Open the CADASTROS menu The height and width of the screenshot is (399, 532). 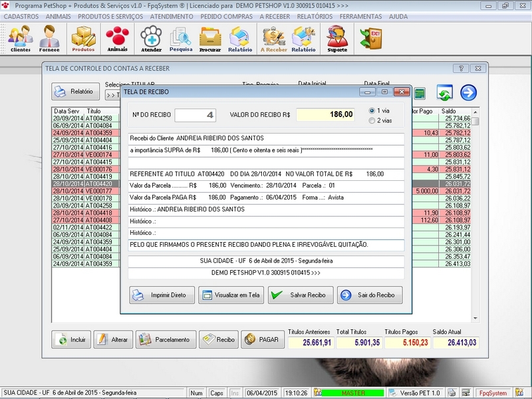click(21, 16)
